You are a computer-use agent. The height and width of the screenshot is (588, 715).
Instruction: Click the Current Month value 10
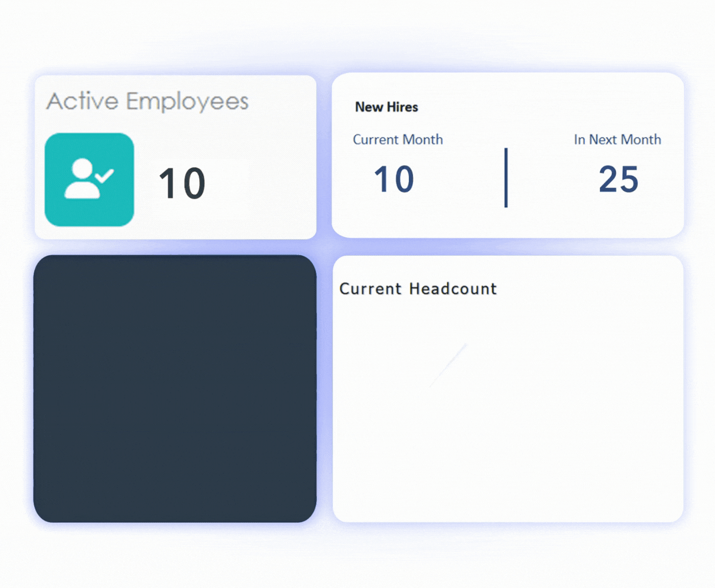click(394, 179)
